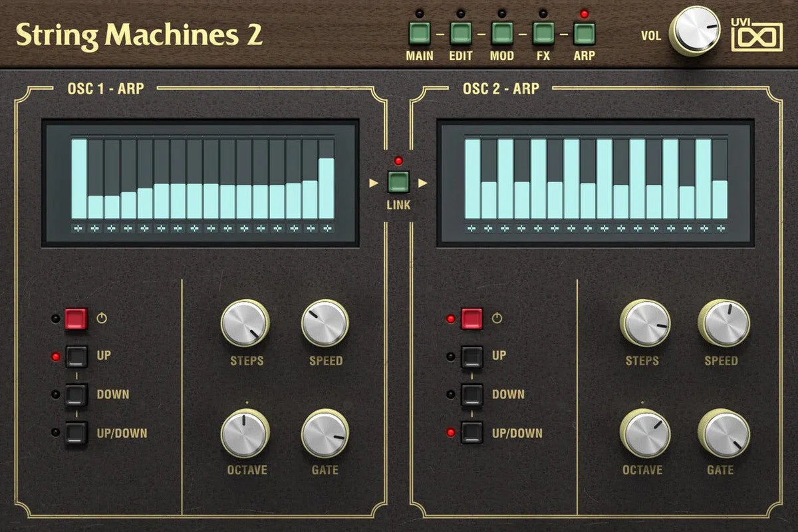Screen dimensions: 798x532
Task: Toggle the OSC 2 arpeggiator power button
Action: pos(473,317)
